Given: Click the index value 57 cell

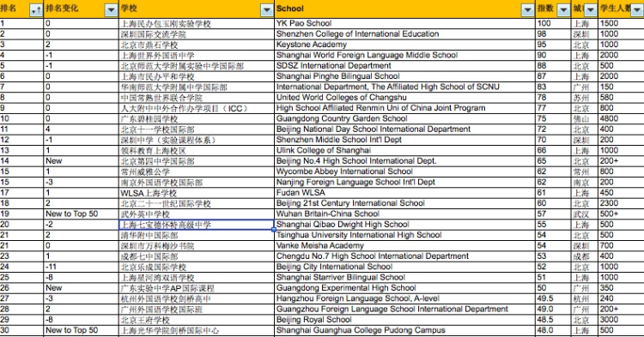Looking at the screenshot, I should pos(553,214).
